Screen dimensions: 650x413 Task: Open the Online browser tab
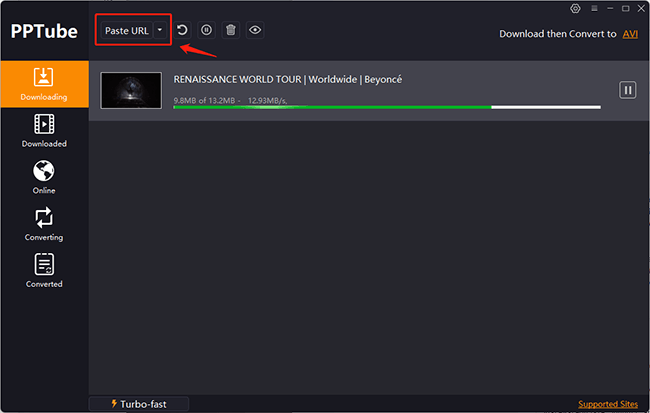(x=44, y=177)
